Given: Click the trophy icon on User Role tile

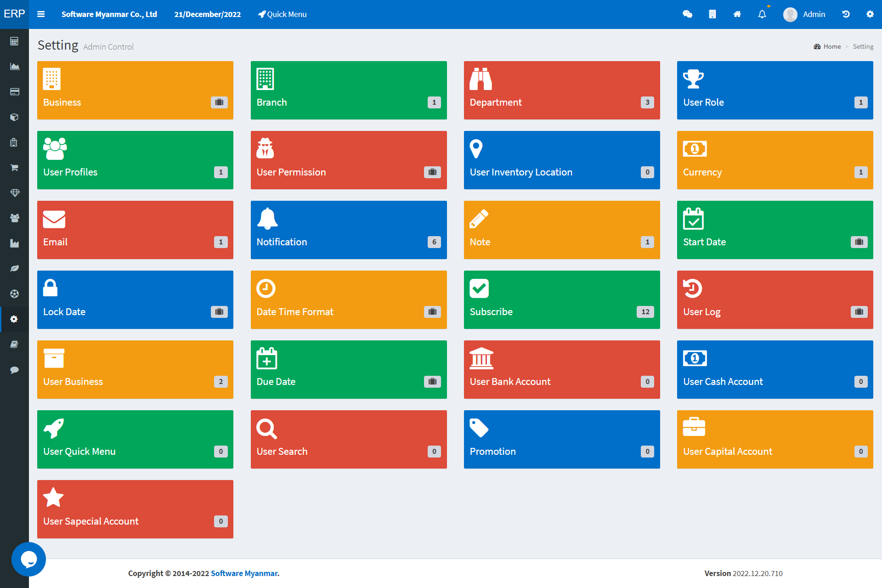Looking at the screenshot, I should tap(694, 79).
